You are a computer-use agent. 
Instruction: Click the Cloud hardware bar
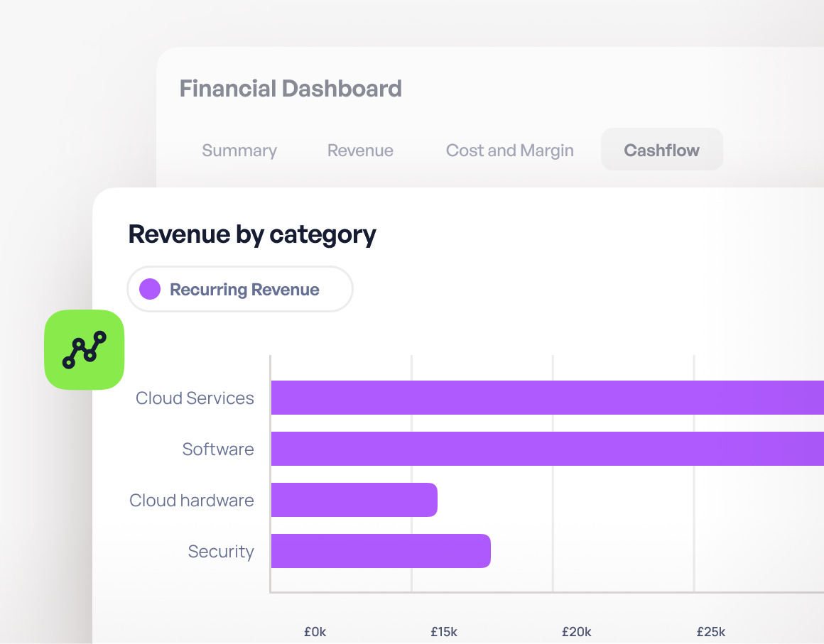tap(354, 500)
